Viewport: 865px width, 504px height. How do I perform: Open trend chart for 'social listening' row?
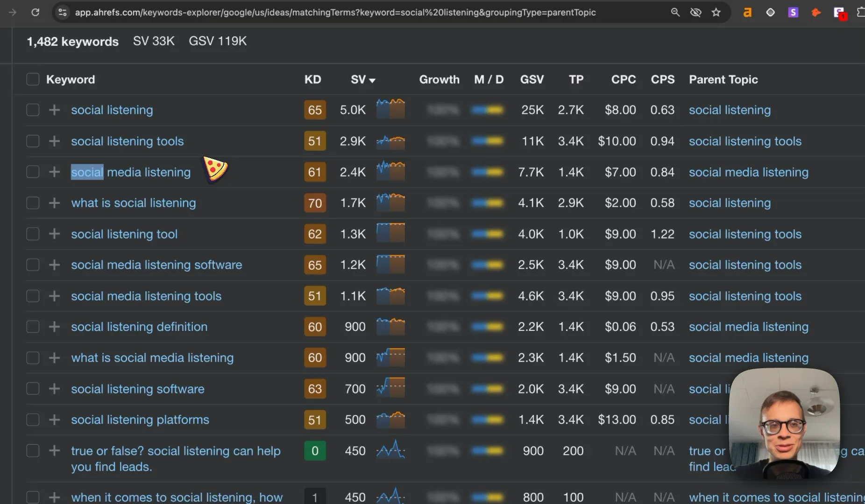pos(390,109)
